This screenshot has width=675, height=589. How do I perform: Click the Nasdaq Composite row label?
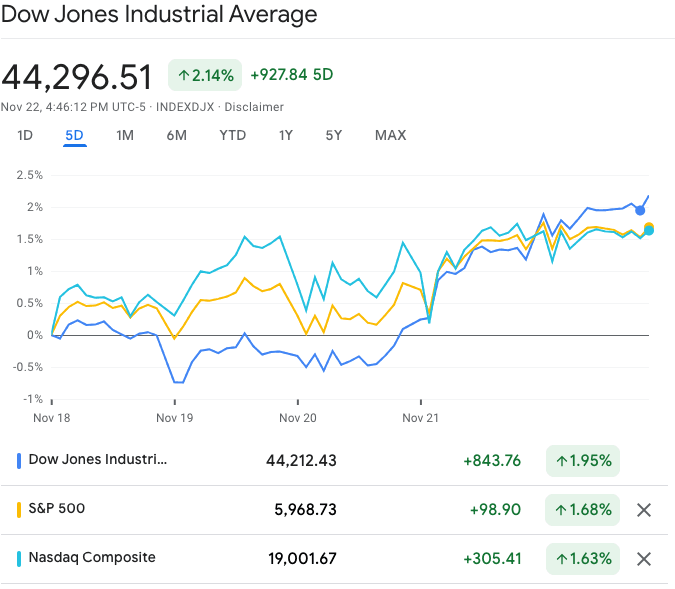tap(92, 558)
